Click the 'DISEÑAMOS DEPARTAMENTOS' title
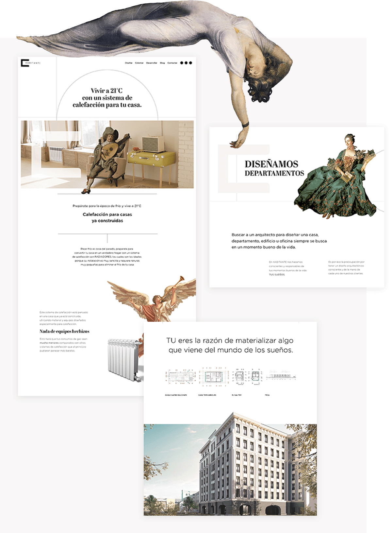 274,168
